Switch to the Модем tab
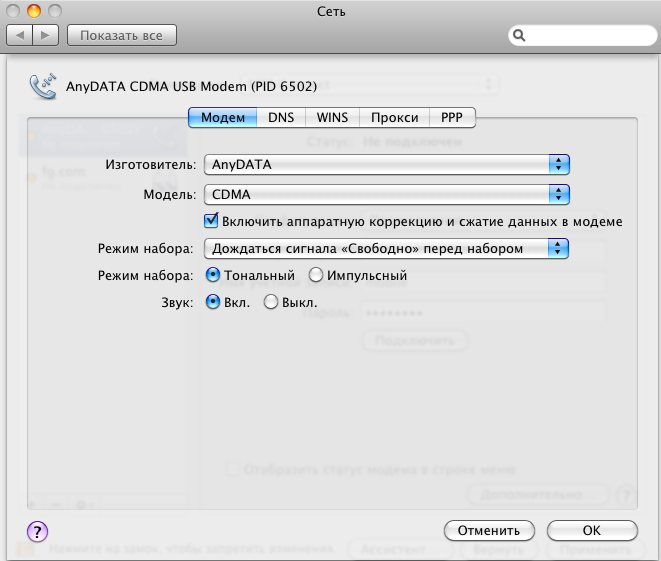This screenshot has width=661, height=561. tap(223, 117)
